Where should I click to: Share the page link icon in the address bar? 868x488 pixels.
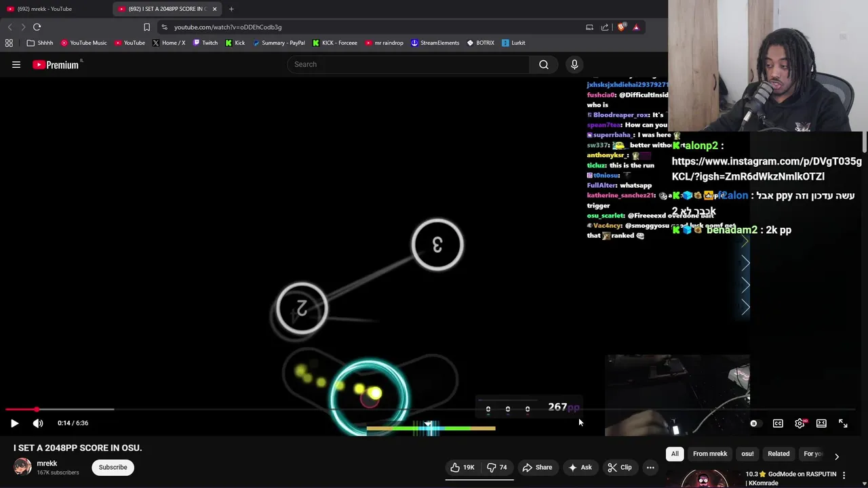605,27
